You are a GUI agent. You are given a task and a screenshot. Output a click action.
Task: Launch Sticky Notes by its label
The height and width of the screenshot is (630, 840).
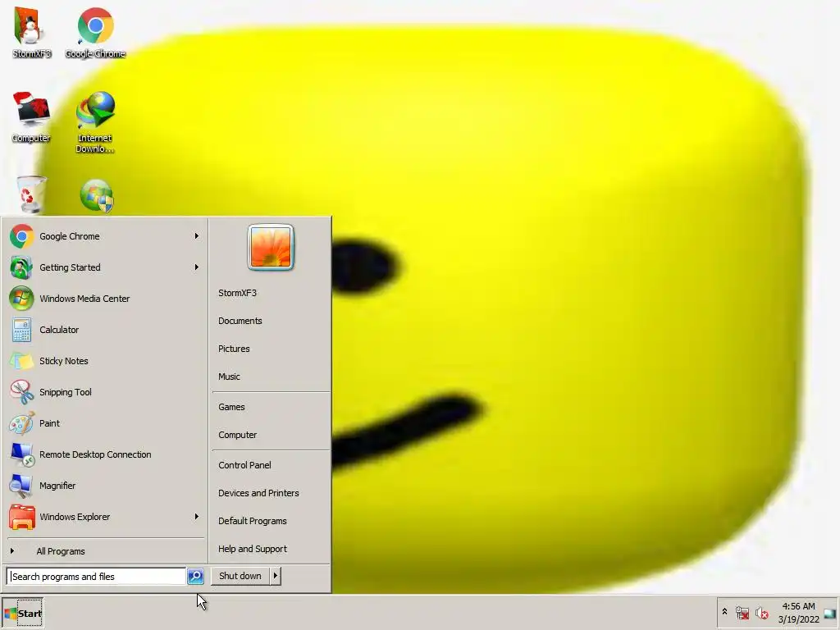tap(64, 361)
